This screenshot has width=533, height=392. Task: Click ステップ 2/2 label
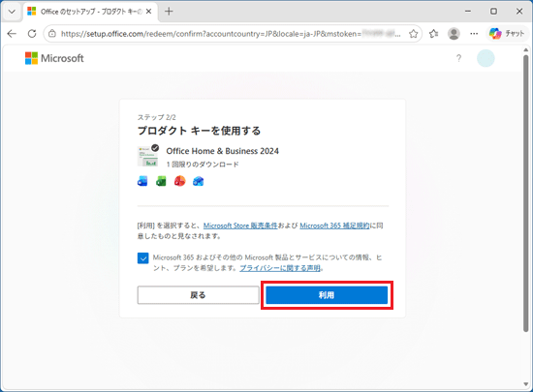[157, 117]
